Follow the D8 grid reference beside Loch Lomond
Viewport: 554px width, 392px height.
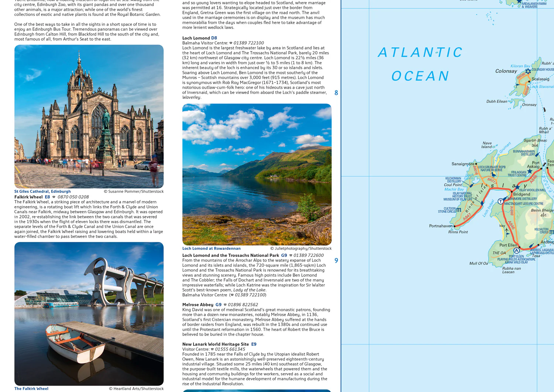tap(214, 38)
